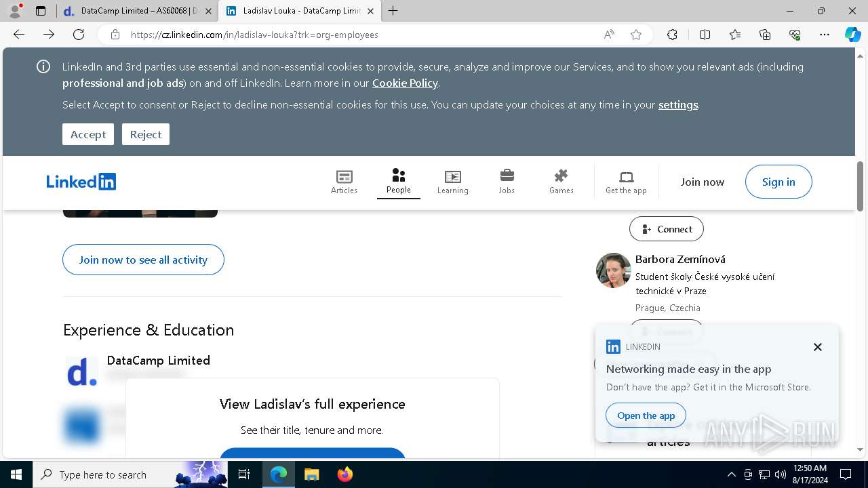Open Task View on the taskbar
Screen dimensions: 868x488
click(x=245, y=474)
